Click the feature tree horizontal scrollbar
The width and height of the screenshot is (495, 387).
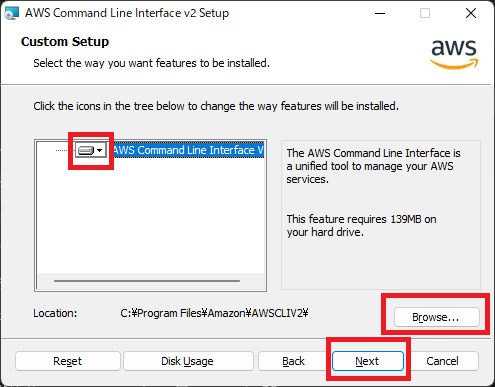point(147,281)
